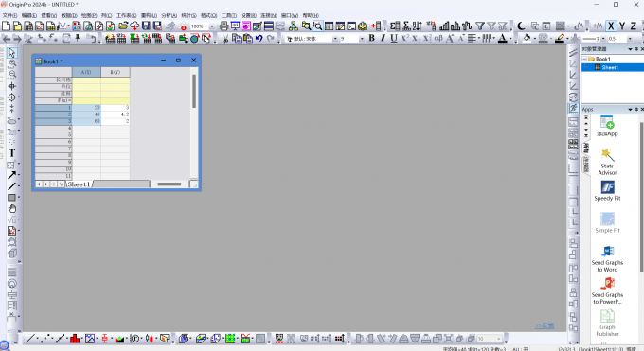This screenshot has height=351, width=644.
Task: Click the Add Filter funnel icon
Action: tap(480, 26)
